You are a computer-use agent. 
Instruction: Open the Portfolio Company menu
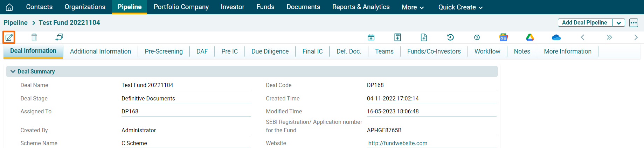pos(181,7)
